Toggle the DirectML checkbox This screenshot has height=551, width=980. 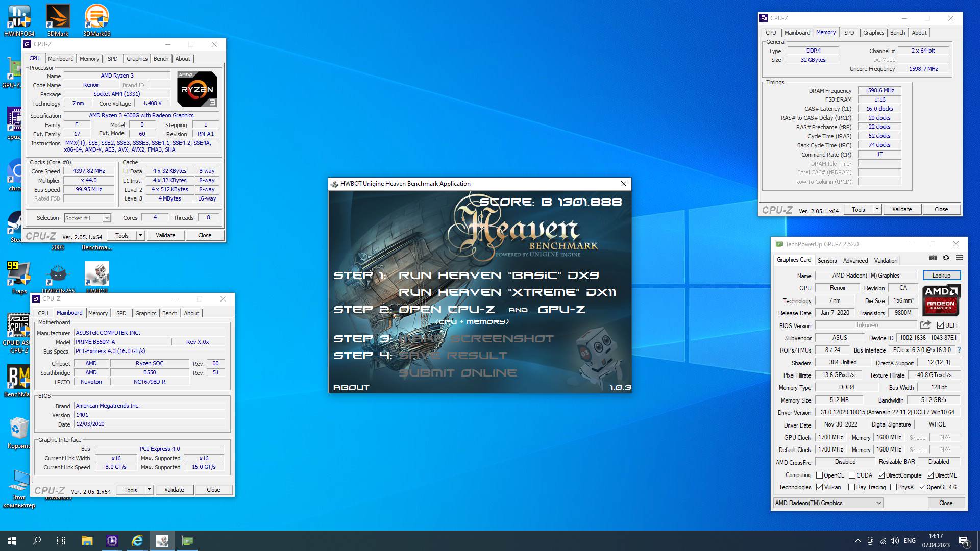pos(930,475)
